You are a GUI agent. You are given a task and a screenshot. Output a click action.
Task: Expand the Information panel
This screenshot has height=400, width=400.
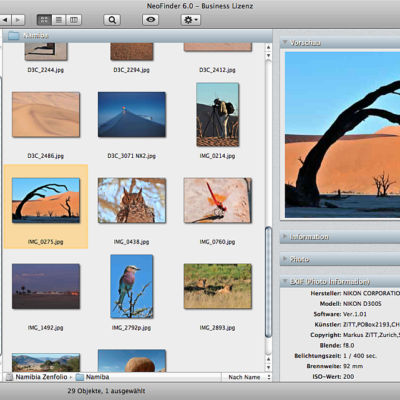[285, 236]
